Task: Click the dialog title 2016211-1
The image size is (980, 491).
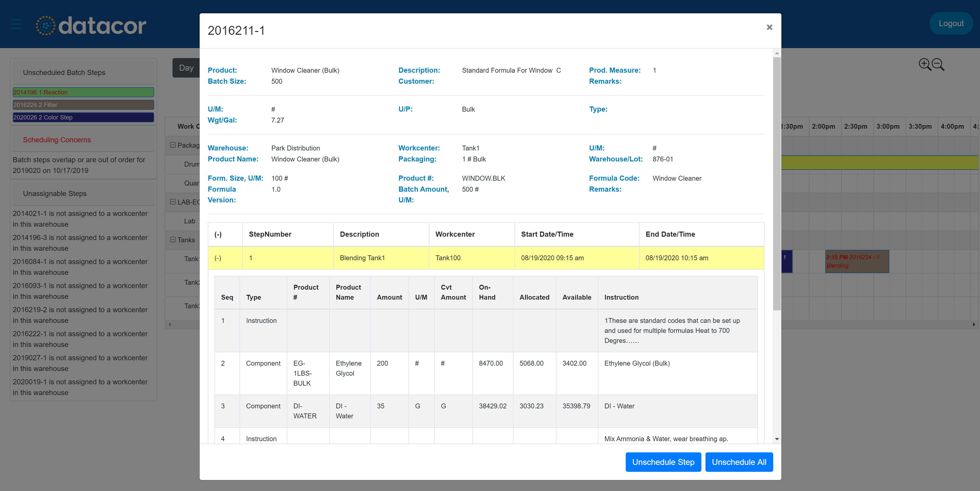Action: coord(236,30)
